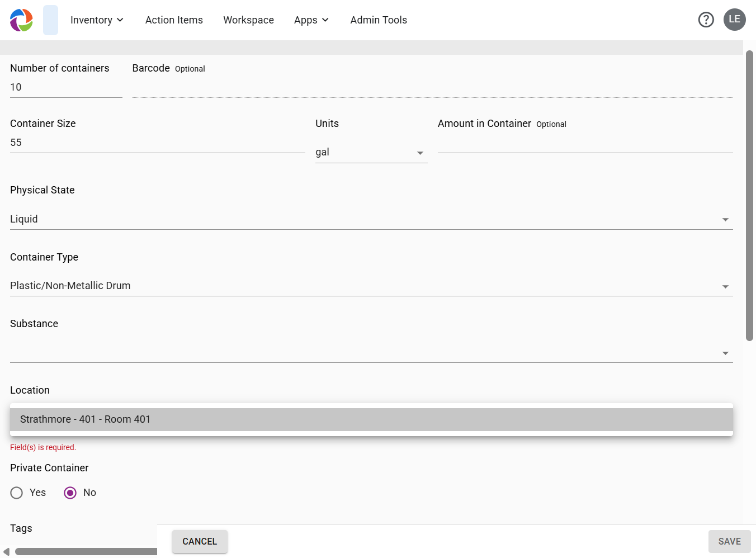Image resolution: width=756 pixels, height=558 pixels.
Task: Open the Inventory dropdown menu
Action: (97, 20)
